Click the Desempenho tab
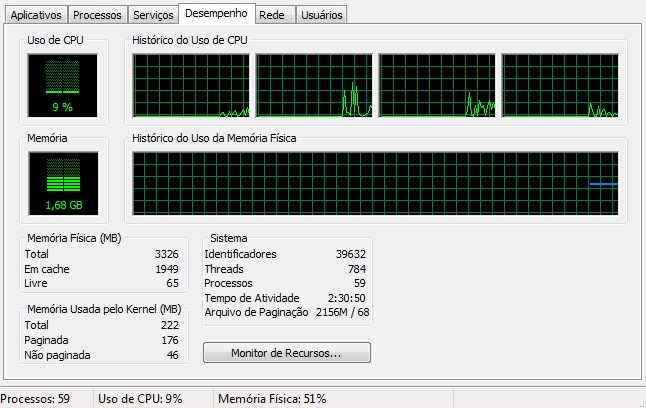646x408 pixels. (x=216, y=13)
